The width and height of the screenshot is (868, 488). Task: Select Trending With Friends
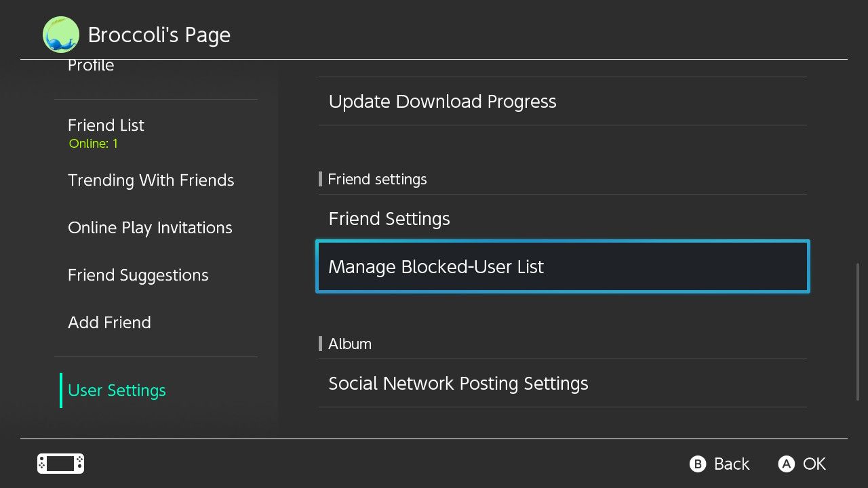(151, 180)
